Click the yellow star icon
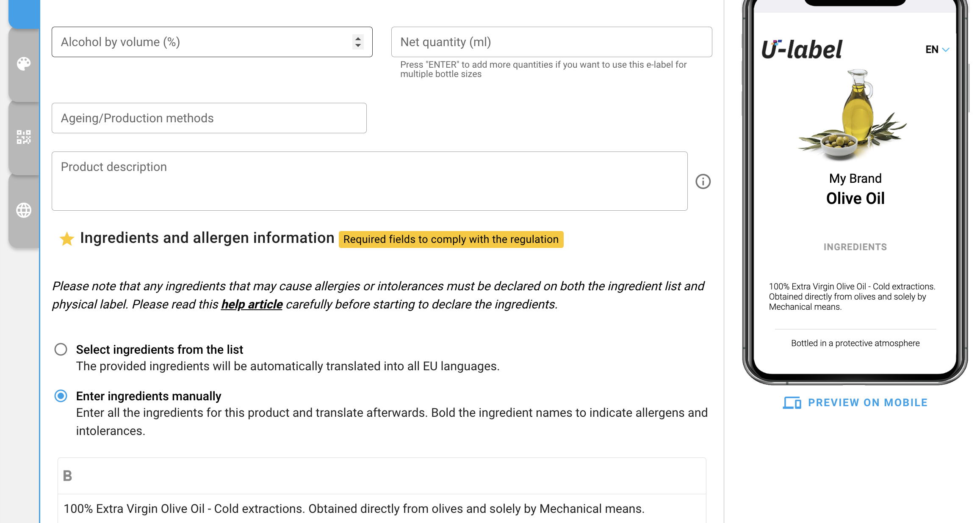 click(66, 239)
